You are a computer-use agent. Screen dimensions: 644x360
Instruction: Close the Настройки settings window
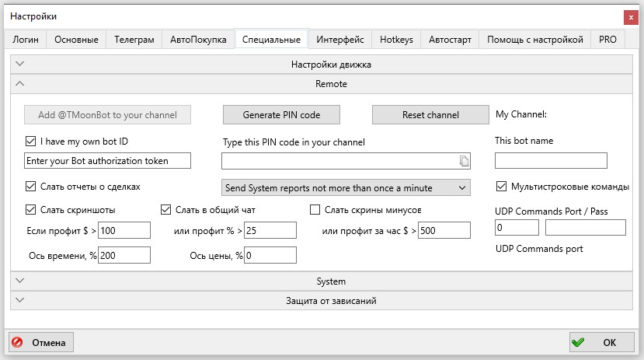(x=629, y=16)
